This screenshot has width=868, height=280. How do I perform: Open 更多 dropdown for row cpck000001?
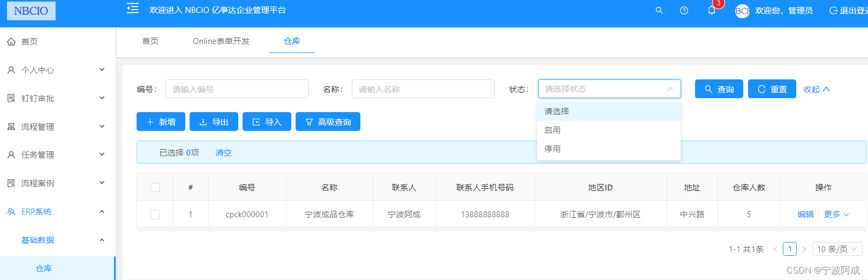(836, 214)
